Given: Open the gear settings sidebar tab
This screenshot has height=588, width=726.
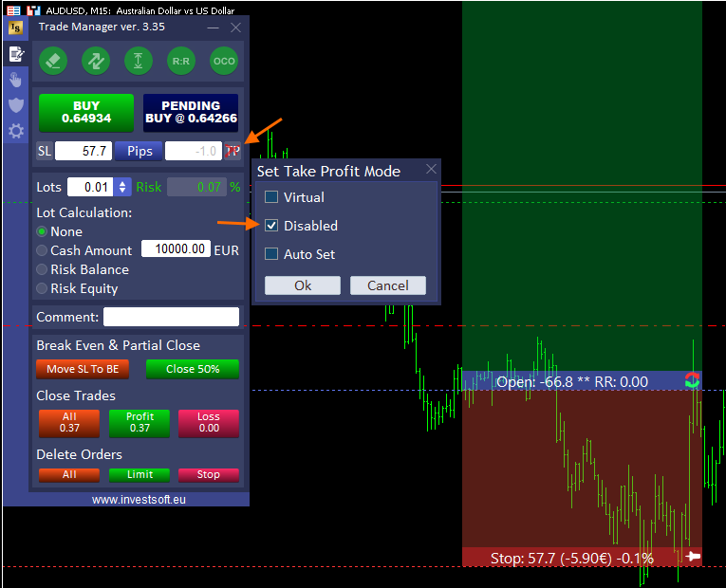Looking at the screenshot, I should coord(15,131).
